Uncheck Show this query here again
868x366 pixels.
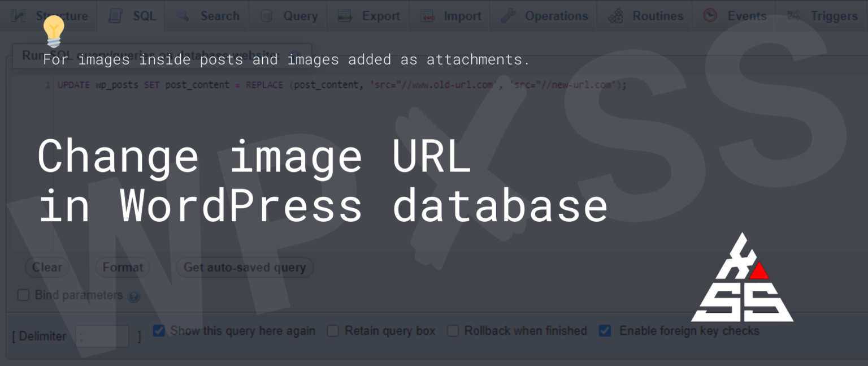[159, 330]
